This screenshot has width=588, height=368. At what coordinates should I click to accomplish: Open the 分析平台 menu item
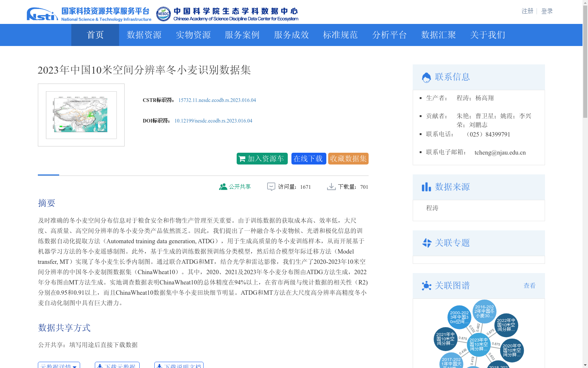pos(390,35)
